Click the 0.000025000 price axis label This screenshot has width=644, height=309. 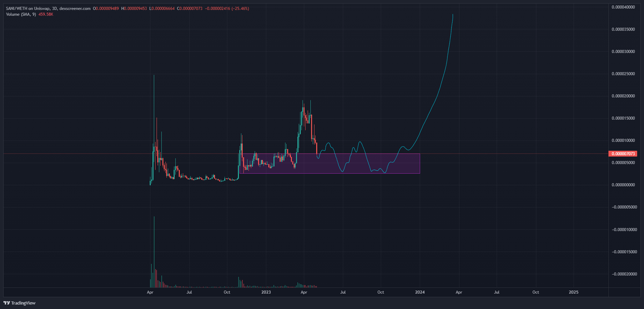point(624,73)
